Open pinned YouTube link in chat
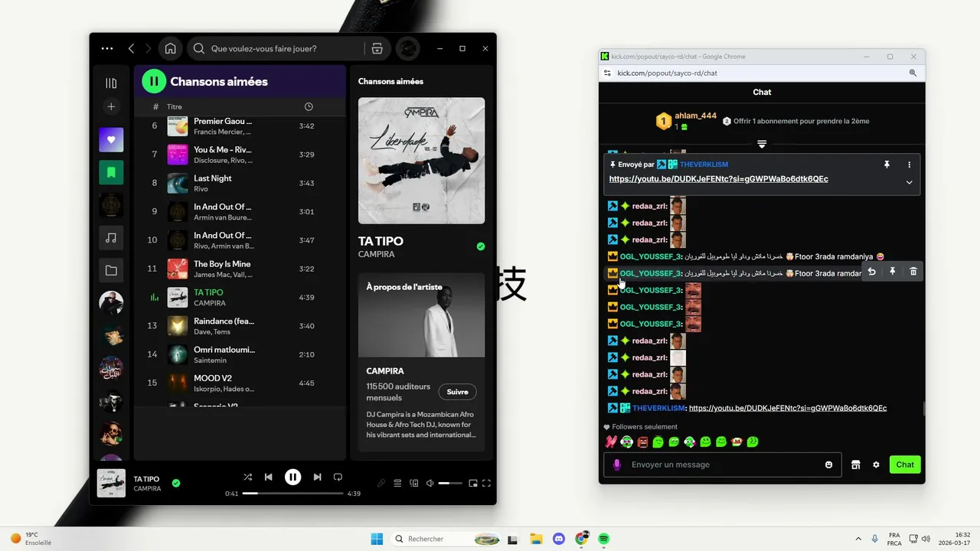The image size is (980, 551). point(718,179)
